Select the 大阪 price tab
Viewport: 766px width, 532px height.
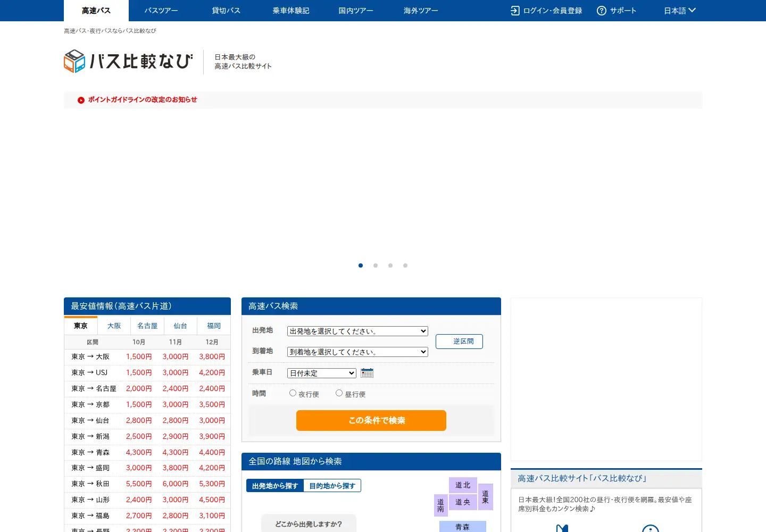pyautogui.click(x=114, y=326)
